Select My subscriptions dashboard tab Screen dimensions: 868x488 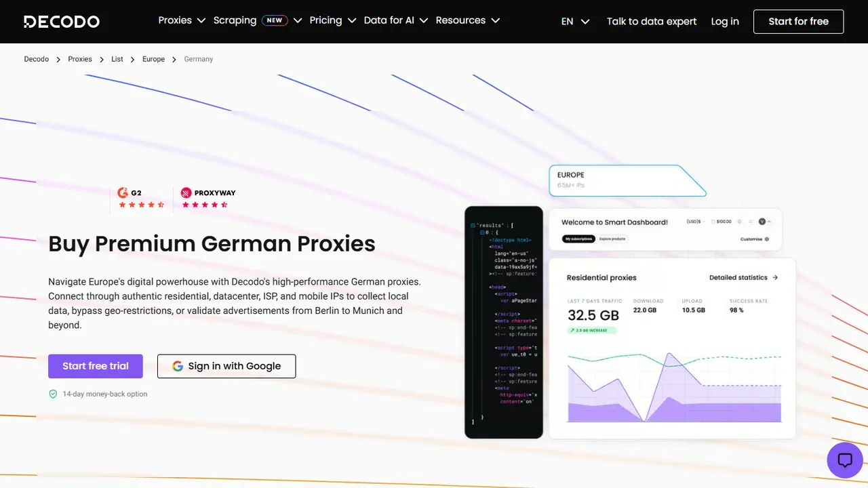pyautogui.click(x=578, y=239)
